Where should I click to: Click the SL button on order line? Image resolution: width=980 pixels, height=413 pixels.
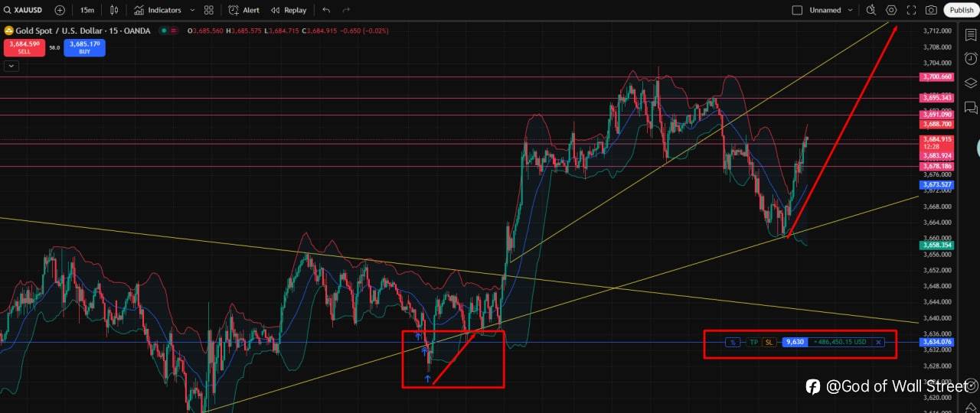(769, 342)
